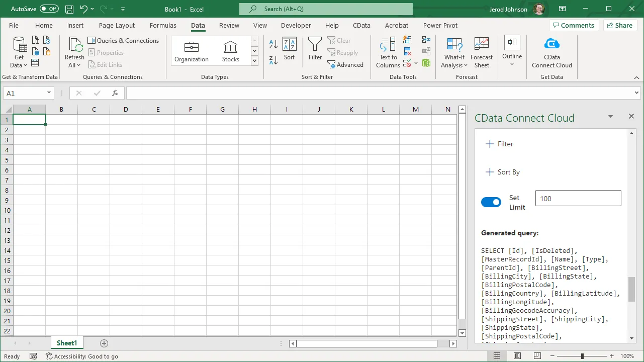Edit the limit value field

577,198
